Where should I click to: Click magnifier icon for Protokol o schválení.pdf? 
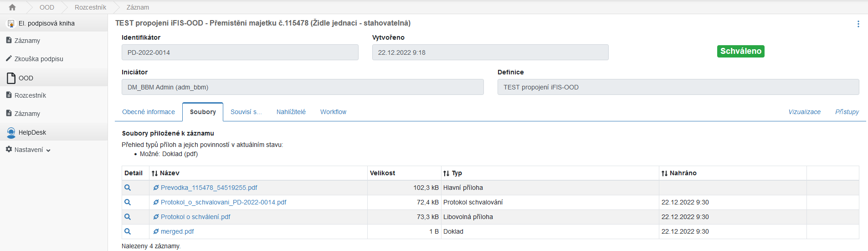(x=128, y=217)
